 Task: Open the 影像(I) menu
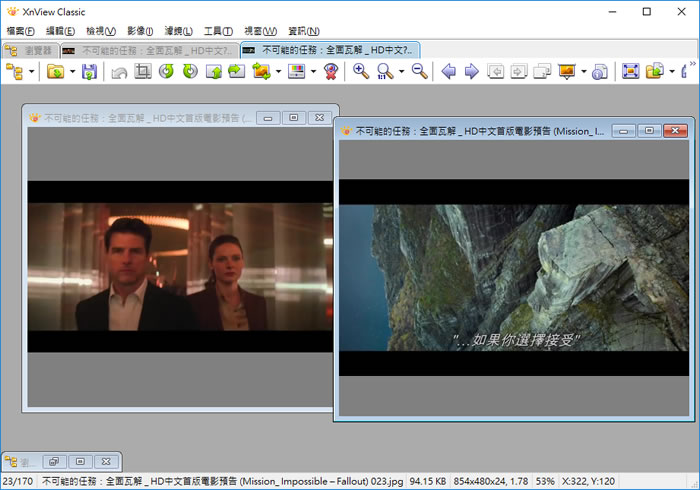[x=140, y=31]
